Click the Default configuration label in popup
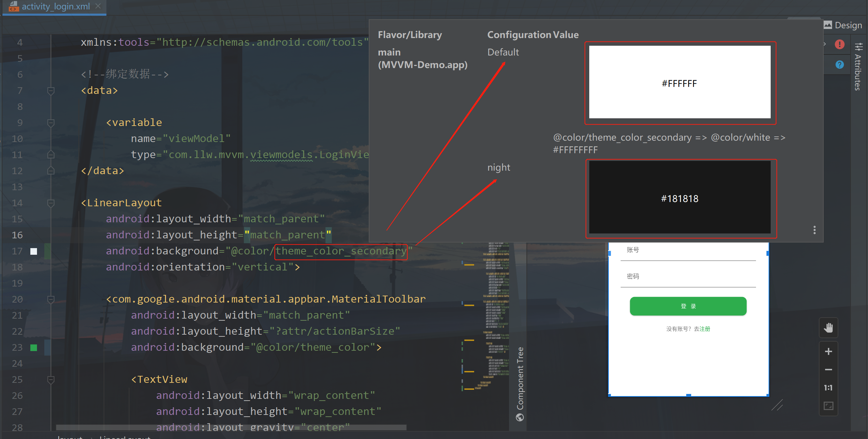The width and height of the screenshot is (868, 439). click(x=503, y=52)
